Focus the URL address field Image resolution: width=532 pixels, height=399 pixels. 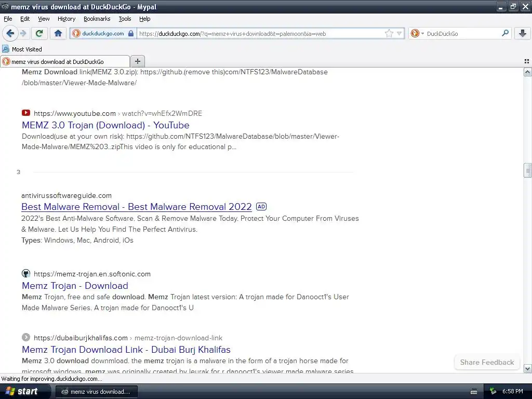coord(260,34)
